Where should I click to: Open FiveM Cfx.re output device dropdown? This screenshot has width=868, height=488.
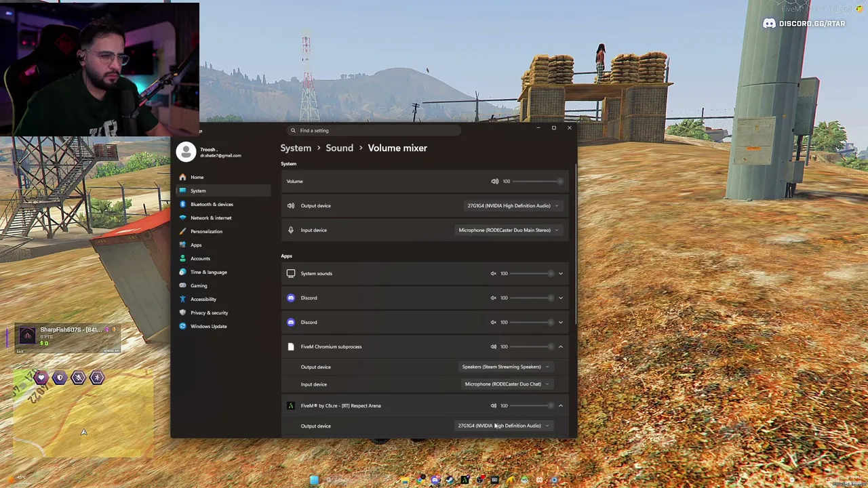(x=504, y=426)
